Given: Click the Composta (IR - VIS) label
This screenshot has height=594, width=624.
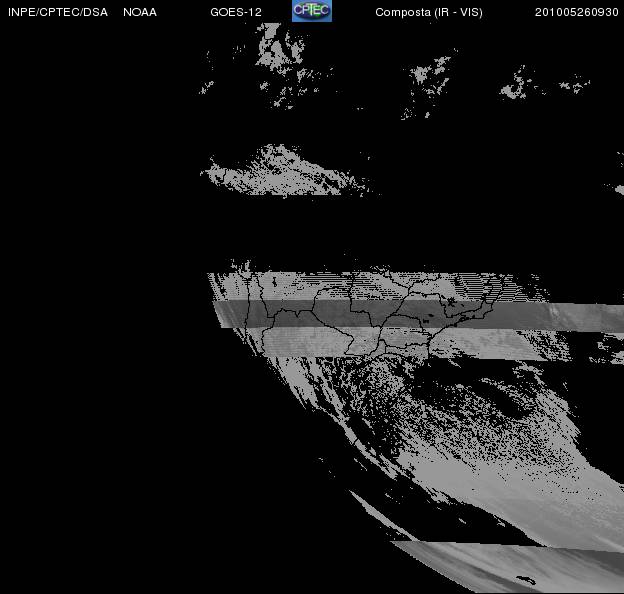Looking at the screenshot, I should [429, 13].
